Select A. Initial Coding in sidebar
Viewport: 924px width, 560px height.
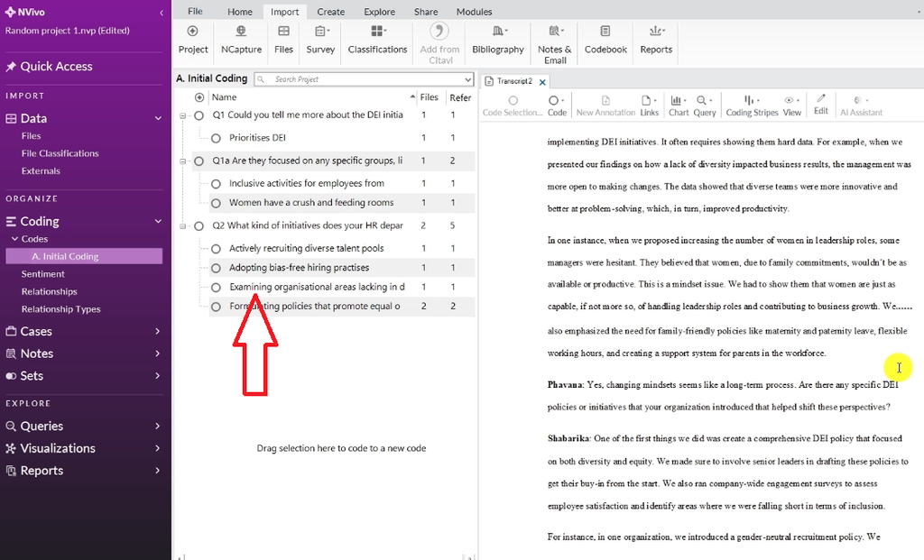(84, 256)
